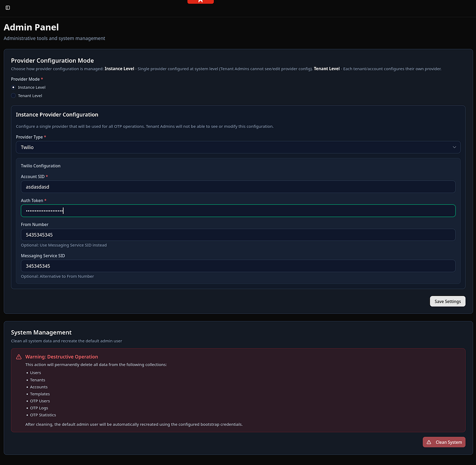The height and width of the screenshot is (465, 476).
Task: Click the Clean System button
Action: pos(444,442)
